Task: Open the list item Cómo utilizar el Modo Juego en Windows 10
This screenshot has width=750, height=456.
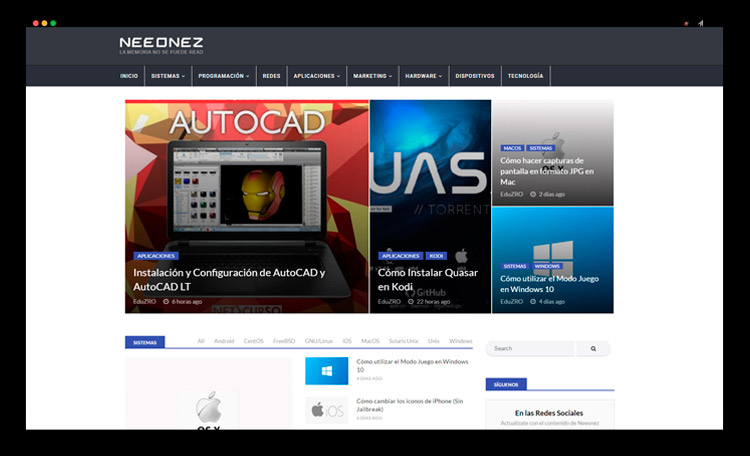Action: tap(412, 366)
